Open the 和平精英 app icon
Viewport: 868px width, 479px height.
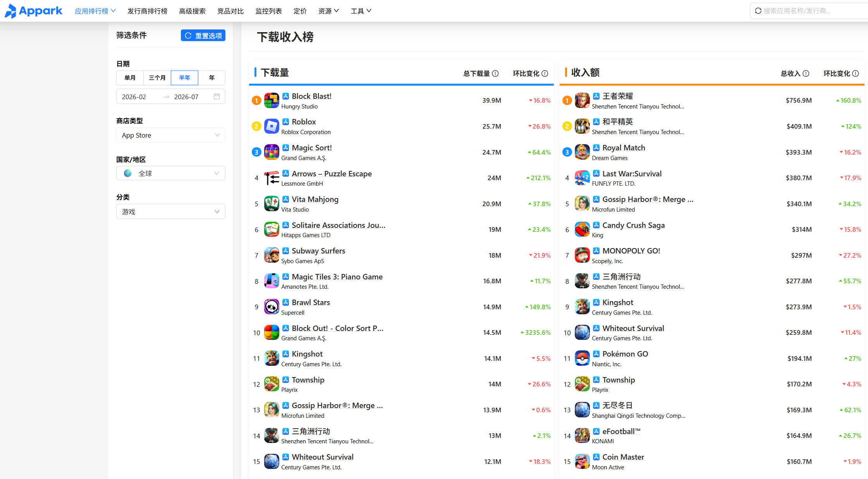coord(582,126)
